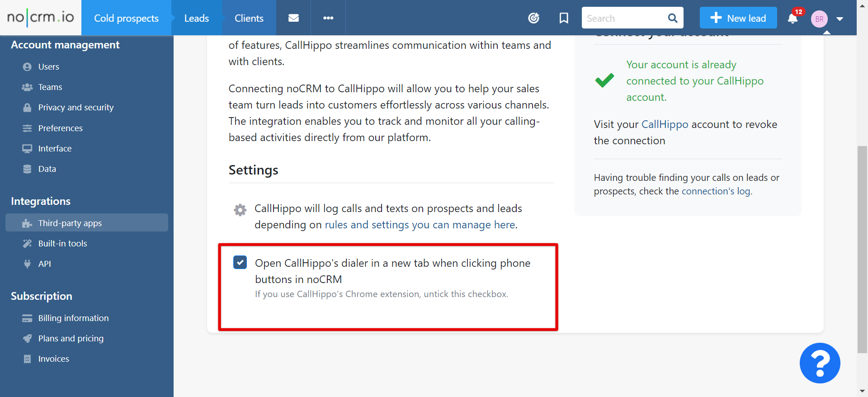Click the target goals icon
This screenshot has height=397, width=868.
534,18
